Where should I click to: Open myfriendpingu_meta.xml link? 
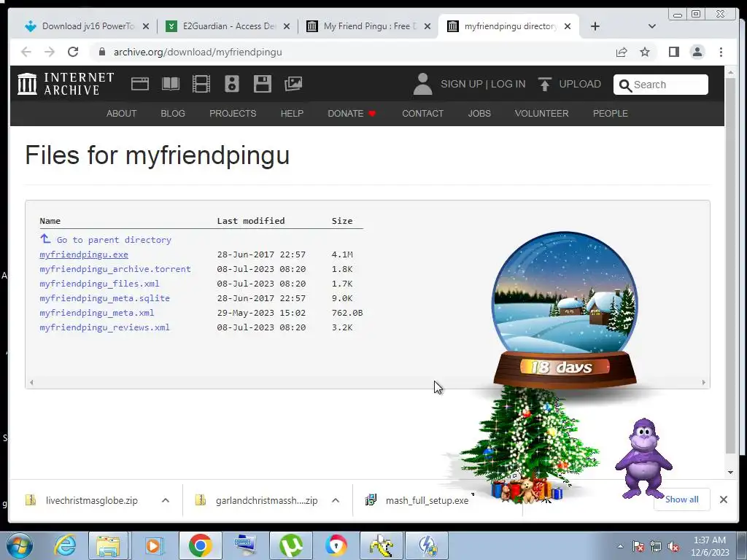pyautogui.click(x=97, y=313)
